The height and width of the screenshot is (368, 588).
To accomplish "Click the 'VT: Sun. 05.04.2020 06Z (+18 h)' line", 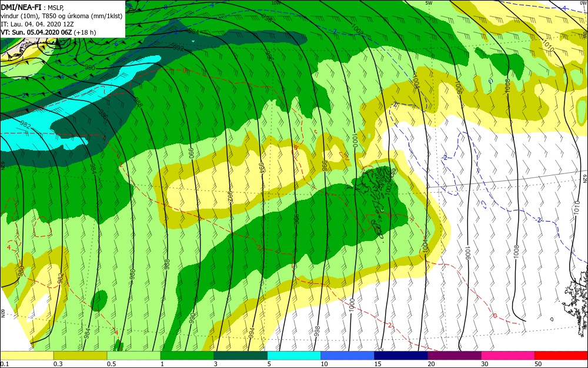I will point(48,32).
